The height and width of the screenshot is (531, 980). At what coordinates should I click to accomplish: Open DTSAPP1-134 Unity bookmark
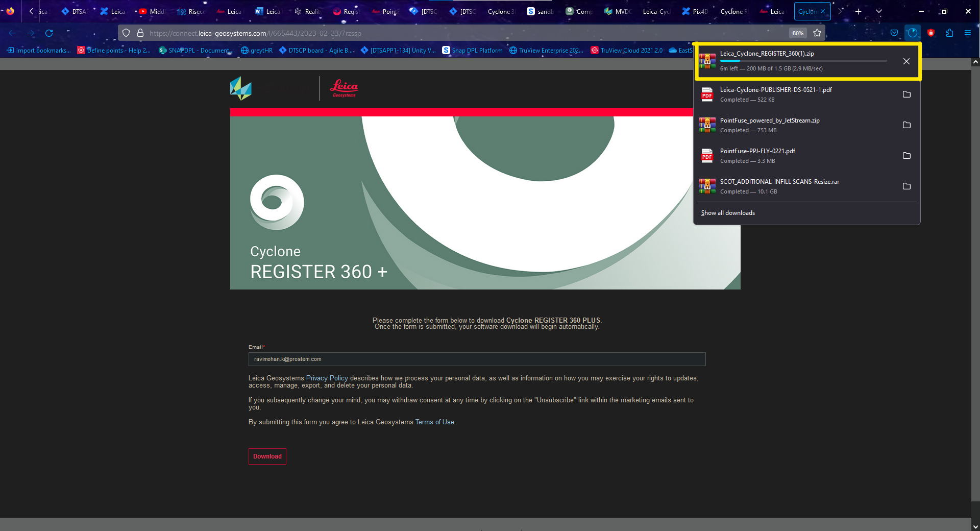coord(398,50)
